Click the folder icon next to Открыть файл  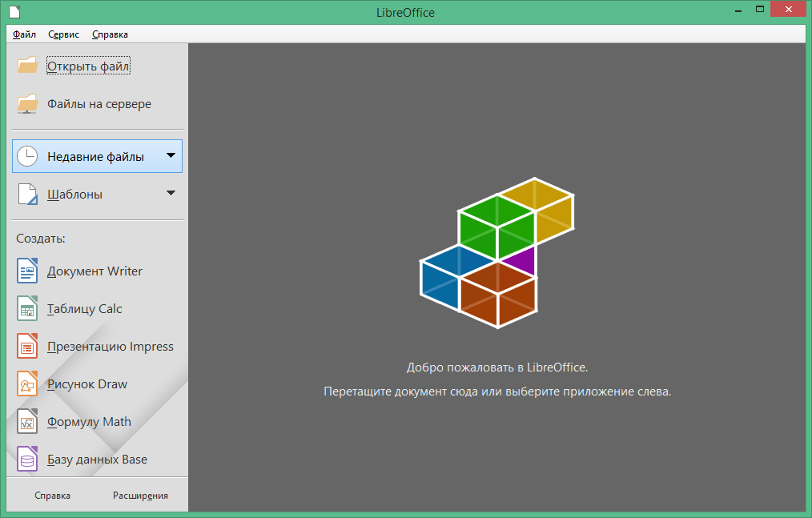point(26,65)
